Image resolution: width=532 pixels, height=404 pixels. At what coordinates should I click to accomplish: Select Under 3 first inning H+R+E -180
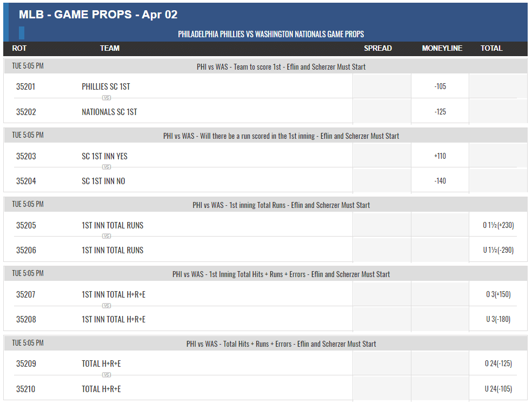(498, 319)
